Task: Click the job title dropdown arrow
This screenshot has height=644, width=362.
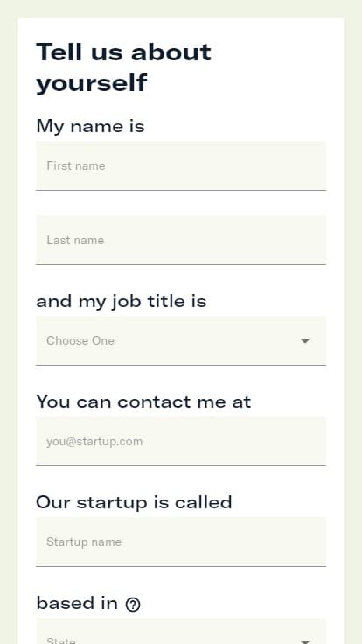Action: click(x=305, y=341)
